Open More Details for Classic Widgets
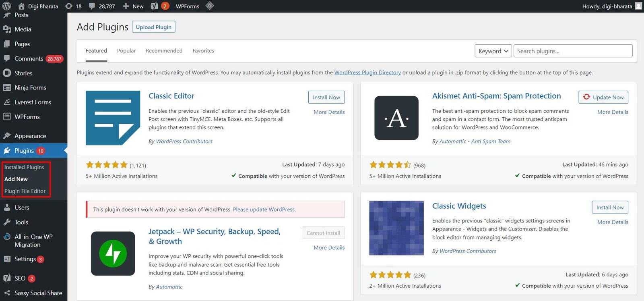 coord(613,222)
